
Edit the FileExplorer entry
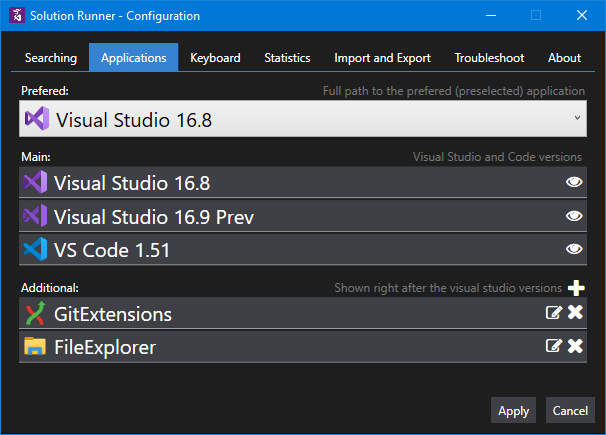pyautogui.click(x=553, y=346)
